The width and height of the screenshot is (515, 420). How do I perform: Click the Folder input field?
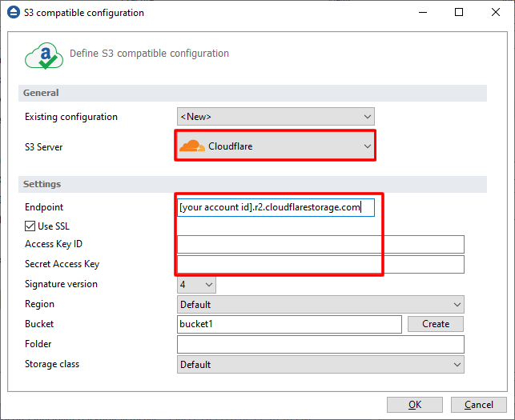tap(320, 344)
